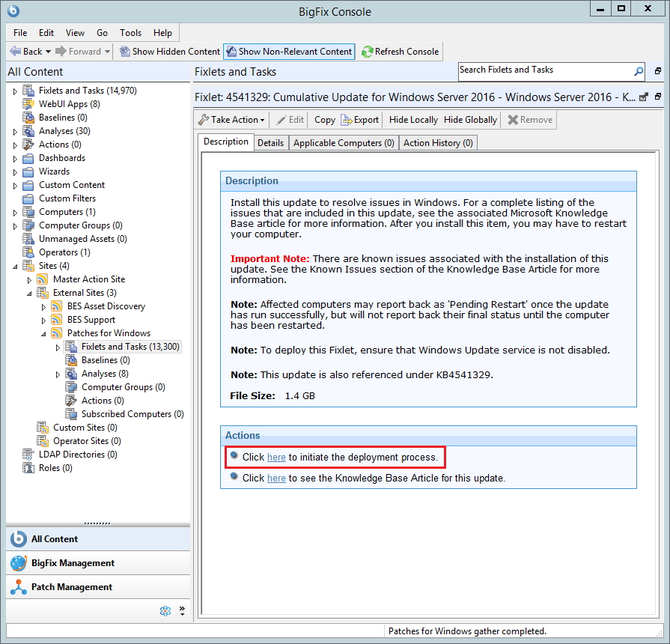Click the Baselines (0) icon under All Content
Screen dimensions: 670x644
click(28, 118)
